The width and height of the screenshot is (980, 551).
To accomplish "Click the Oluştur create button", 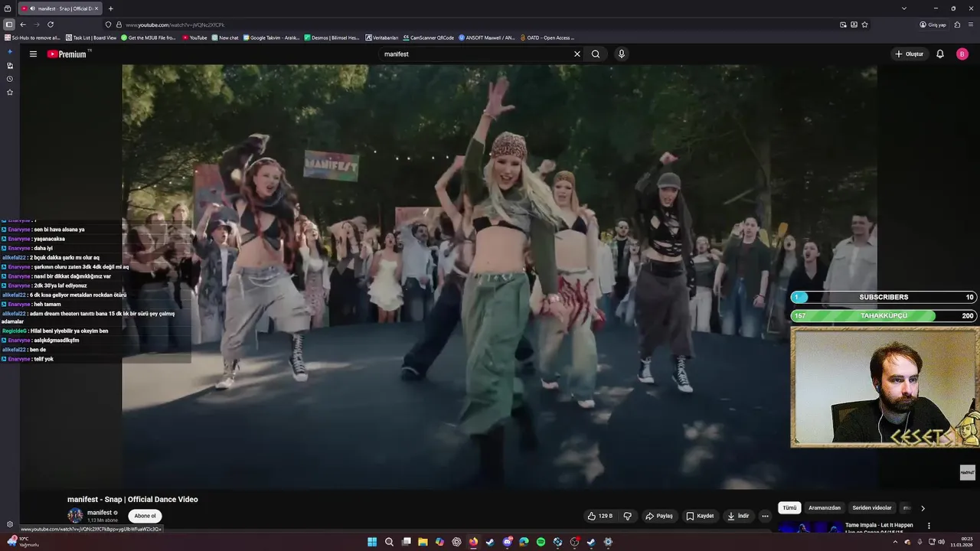I will click(x=910, y=54).
